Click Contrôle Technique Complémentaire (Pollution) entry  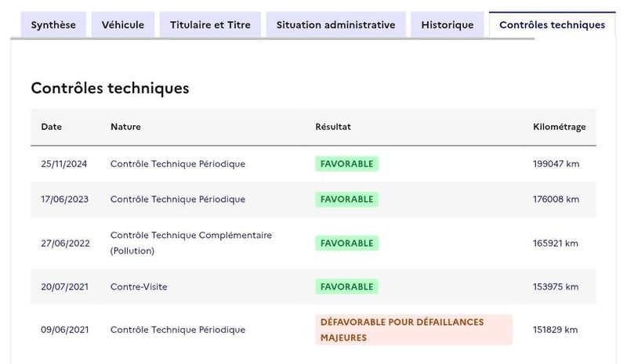[x=190, y=243]
